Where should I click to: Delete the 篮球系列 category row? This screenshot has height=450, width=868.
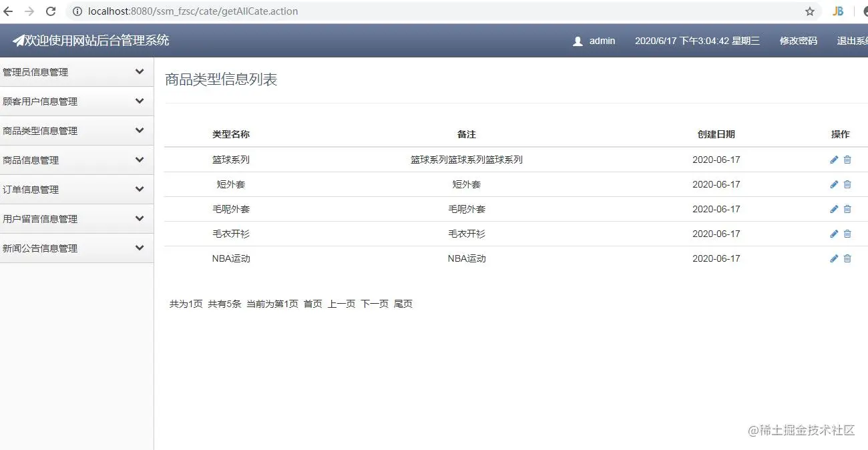(x=847, y=160)
